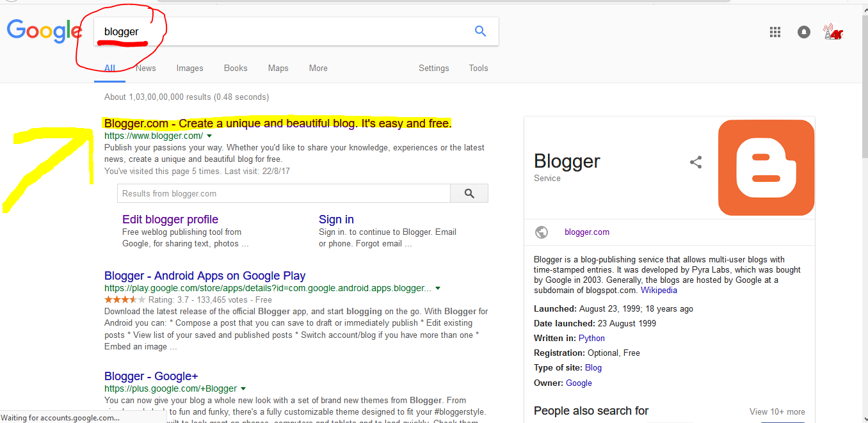This screenshot has height=423, width=868.
Task: Open the Wikipedia link in Blogger description
Action: coord(659,291)
